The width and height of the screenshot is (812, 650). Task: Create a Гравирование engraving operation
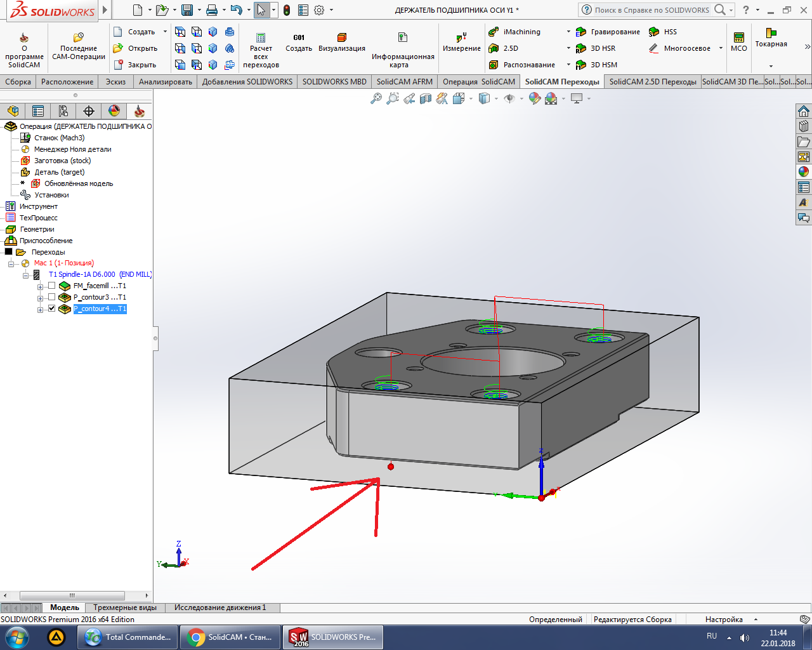[608, 32]
